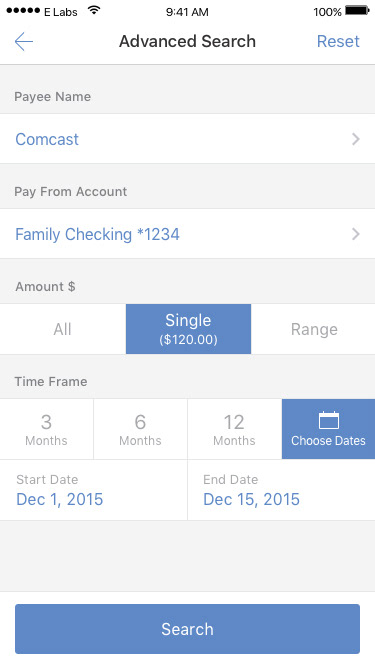This screenshot has height=667, width=375.
Task: Choose the 6 Months time frame
Action: point(140,429)
